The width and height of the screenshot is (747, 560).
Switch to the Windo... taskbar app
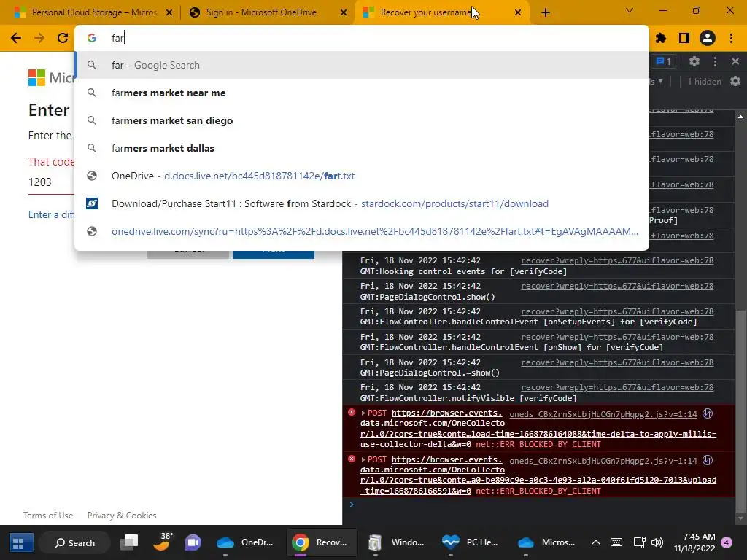coord(396,542)
